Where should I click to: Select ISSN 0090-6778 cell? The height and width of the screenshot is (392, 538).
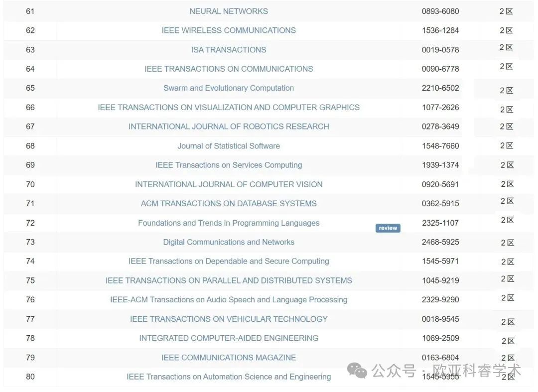pyautogui.click(x=440, y=69)
